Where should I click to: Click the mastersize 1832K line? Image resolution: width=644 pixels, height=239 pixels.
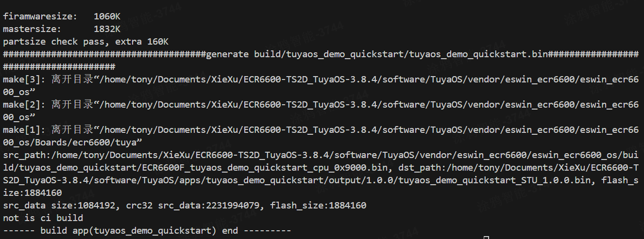click(x=62, y=29)
